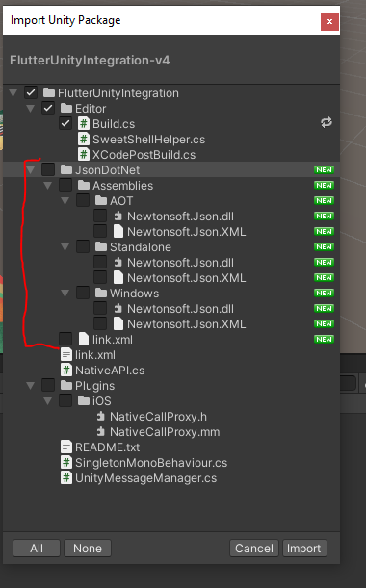Check the Standalone folder checkbox

83,246
